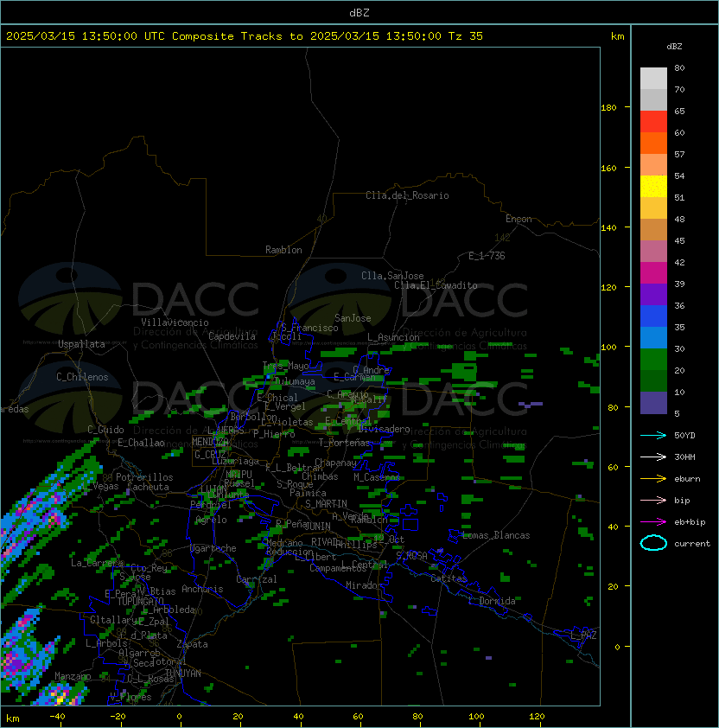Click the La_Carrera place label
This screenshot has height=728, width=719.
coord(97,563)
